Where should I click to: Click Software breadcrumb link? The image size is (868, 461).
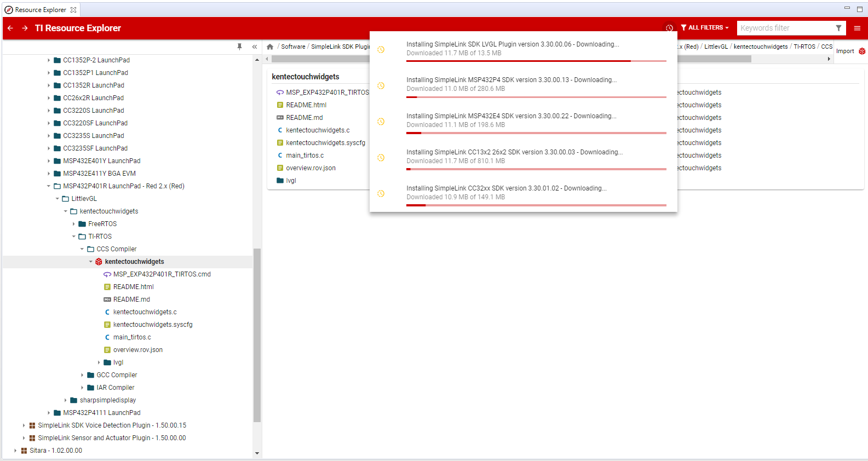[293, 47]
